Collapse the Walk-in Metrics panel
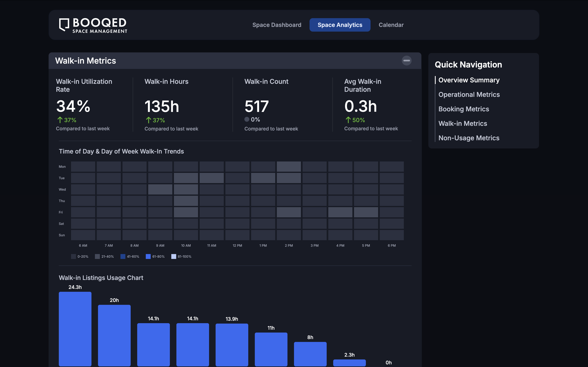The height and width of the screenshot is (367, 588). point(407,61)
